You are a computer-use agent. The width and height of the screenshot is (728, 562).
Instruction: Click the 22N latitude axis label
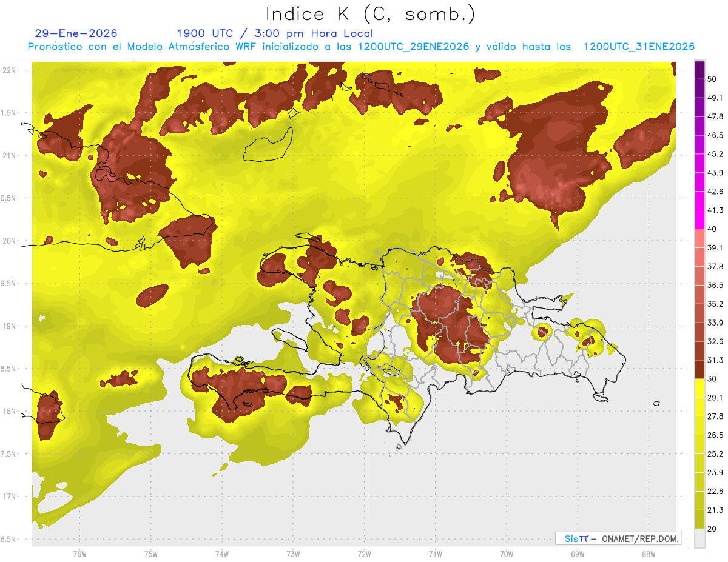pos(10,70)
